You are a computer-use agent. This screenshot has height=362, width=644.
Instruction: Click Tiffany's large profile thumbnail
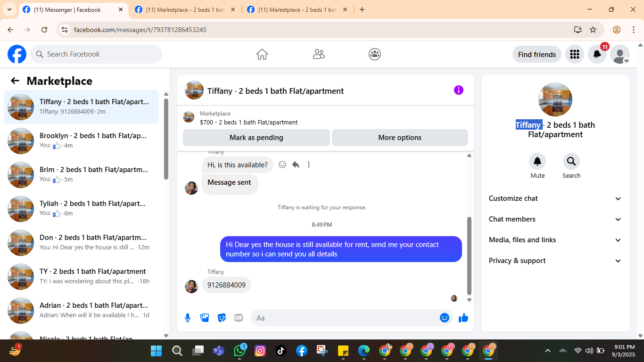tap(555, 99)
